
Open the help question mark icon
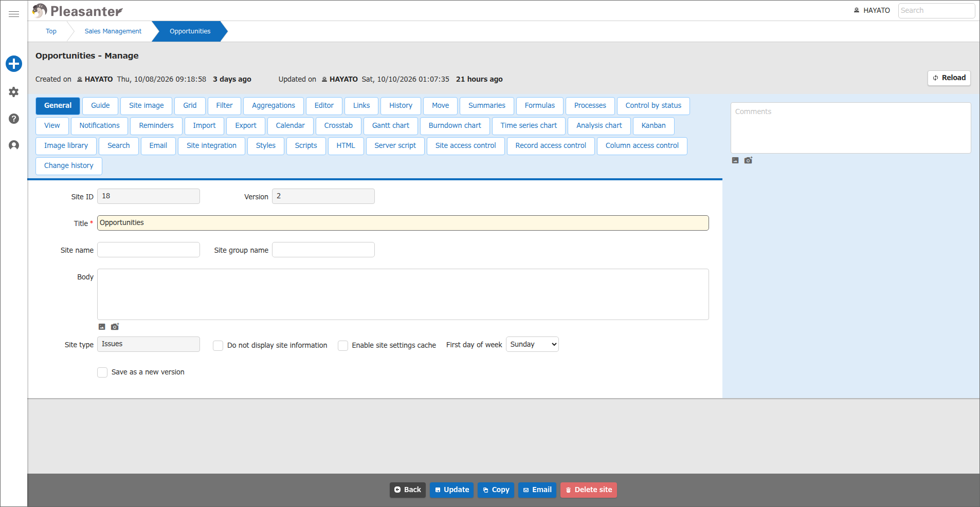14,119
